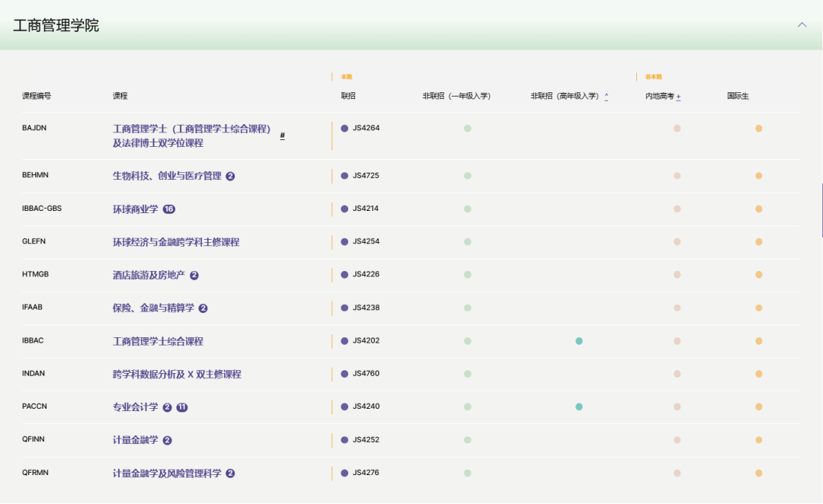Click badge 16 next to 环球商业学
The image size is (823, 504).
click(169, 209)
